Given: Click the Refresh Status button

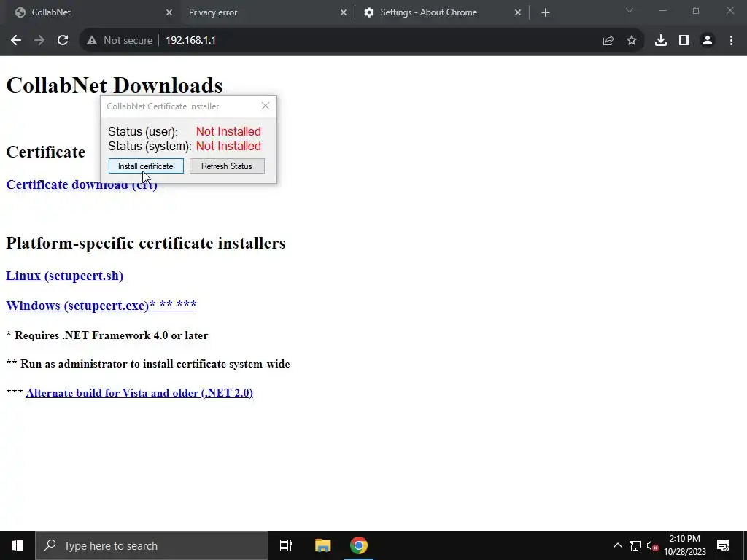Looking at the screenshot, I should click(227, 166).
